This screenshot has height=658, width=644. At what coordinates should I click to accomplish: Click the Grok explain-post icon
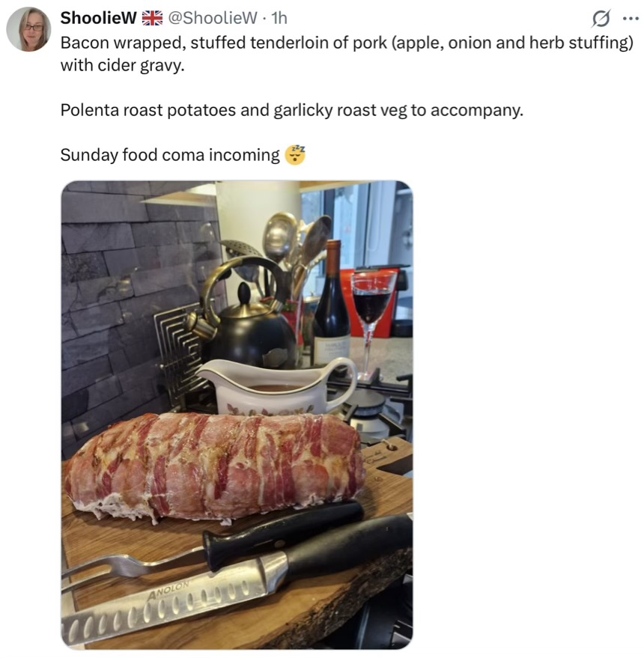click(x=601, y=19)
